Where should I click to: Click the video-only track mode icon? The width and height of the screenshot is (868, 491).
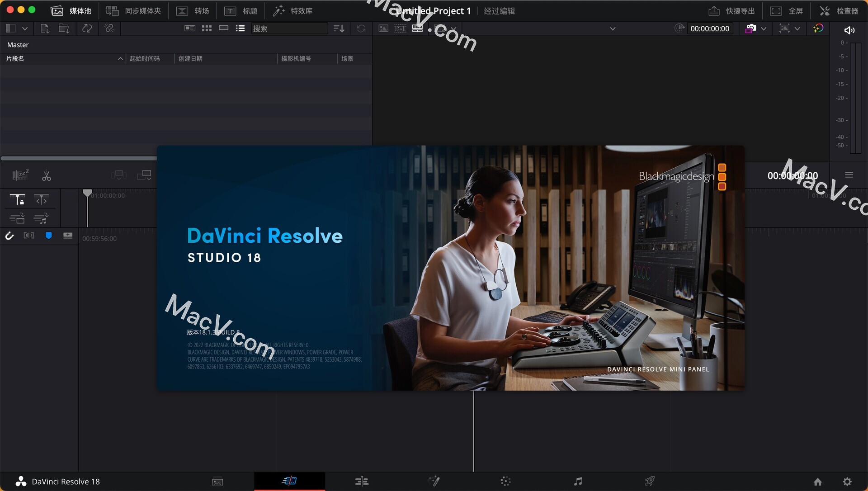click(x=17, y=219)
